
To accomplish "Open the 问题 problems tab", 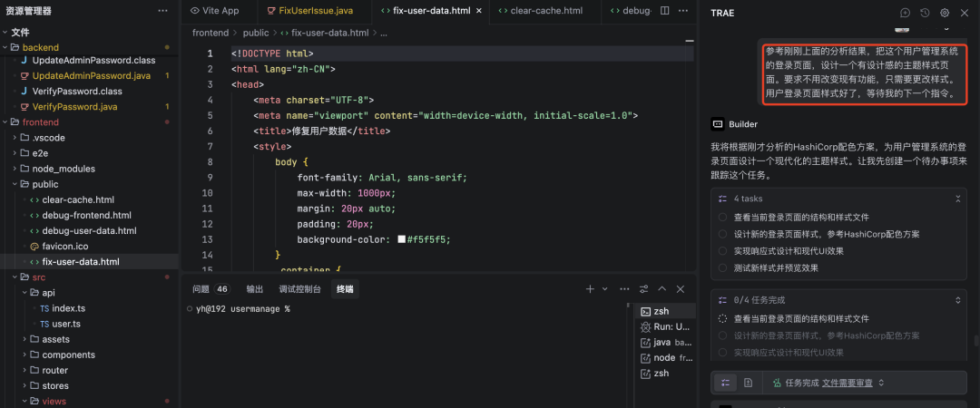I will (211, 289).
